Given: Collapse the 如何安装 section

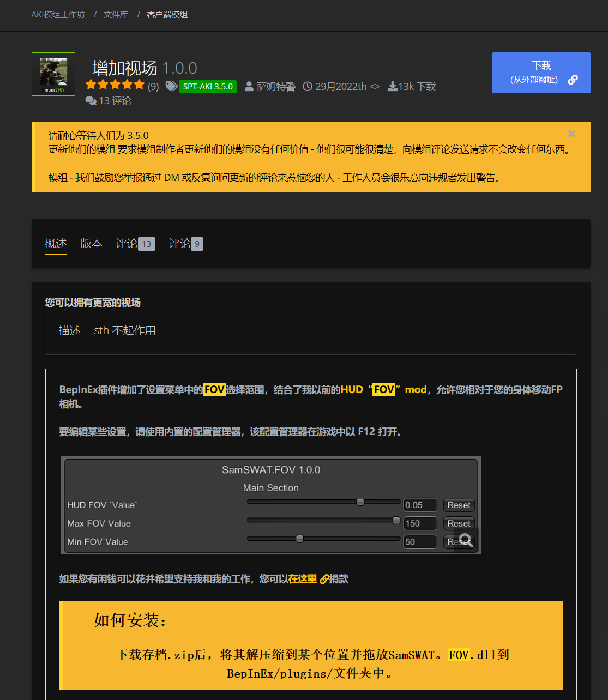Looking at the screenshot, I should (x=81, y=620).
